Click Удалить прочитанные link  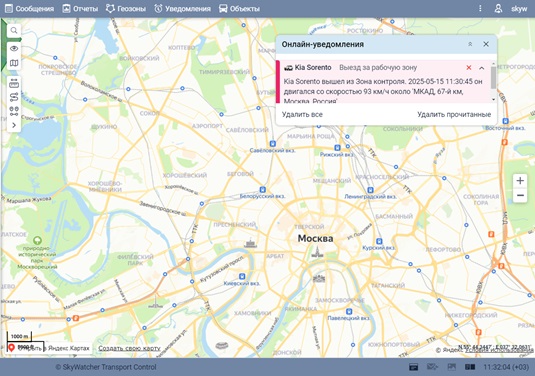(x=454, y=114)
